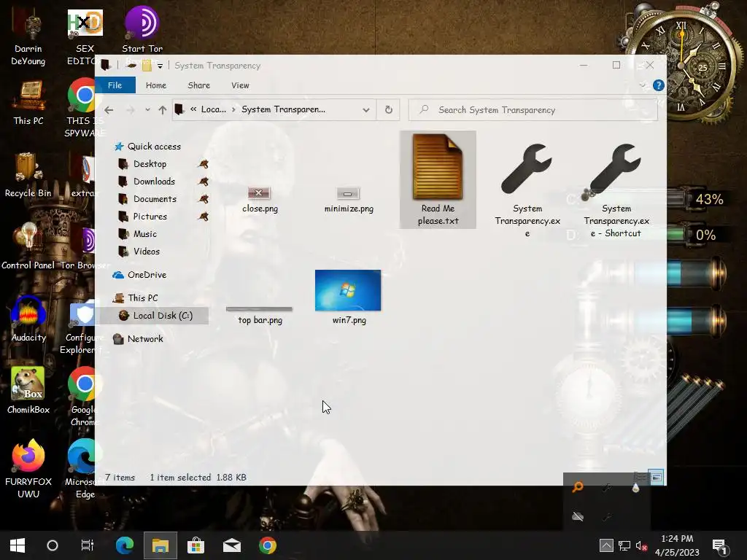Open the Share ribbon tab
This screenshot has height=560, width=747.
point(198,85)
